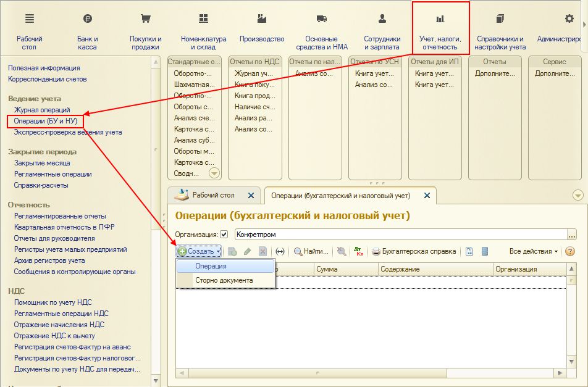Screen dimensions: 588x387
Task: Open Основные средства и НМА section
Action: [322, 31]
